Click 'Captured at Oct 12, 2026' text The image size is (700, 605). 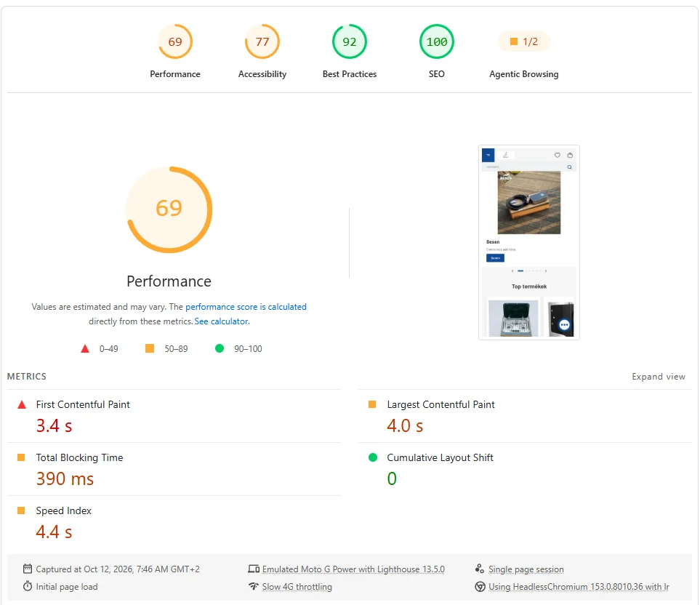point(118,569)
